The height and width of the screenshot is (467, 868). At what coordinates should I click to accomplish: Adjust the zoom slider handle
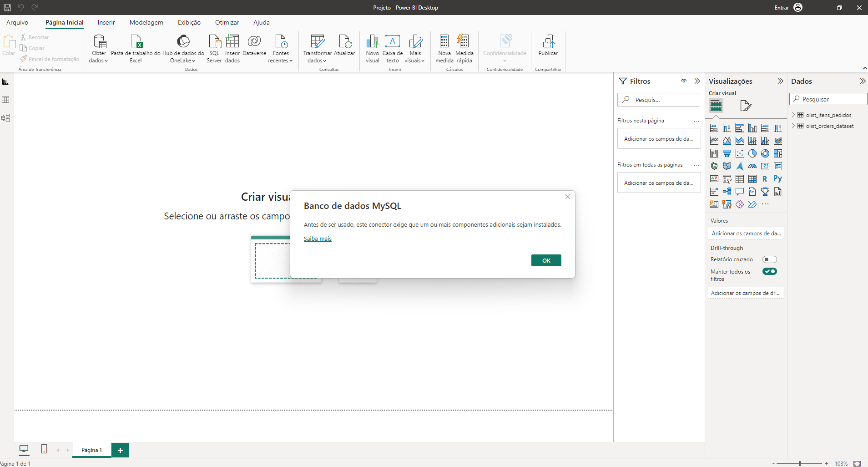(800, 463)
